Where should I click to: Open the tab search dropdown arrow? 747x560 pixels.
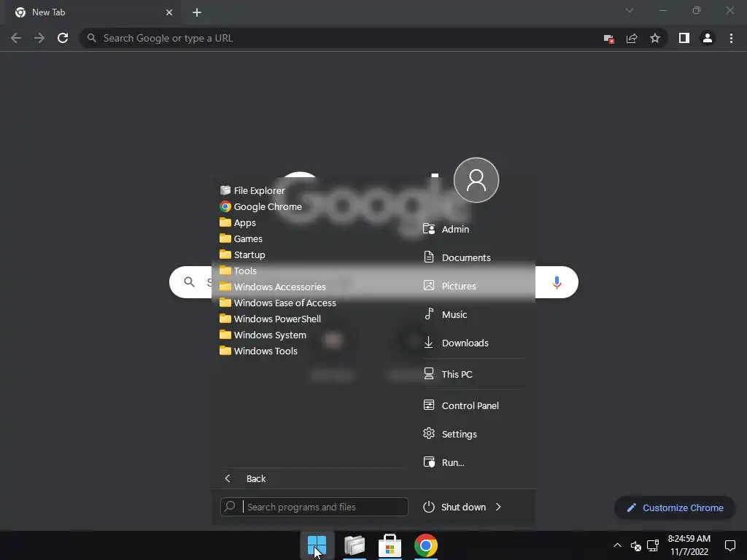coord(630,10)
